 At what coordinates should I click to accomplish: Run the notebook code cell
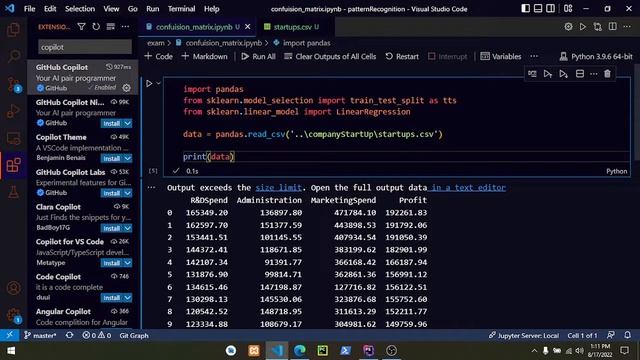[x=149, y=84]
